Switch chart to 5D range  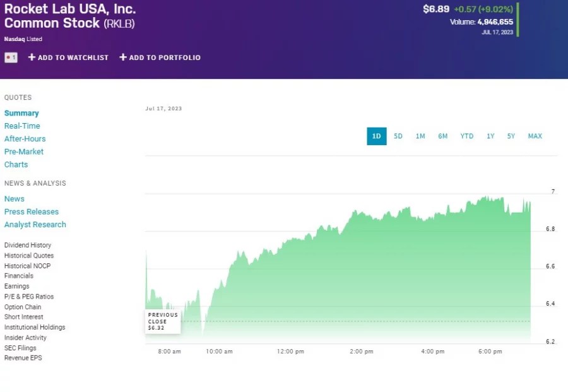[x=398, y=136]
